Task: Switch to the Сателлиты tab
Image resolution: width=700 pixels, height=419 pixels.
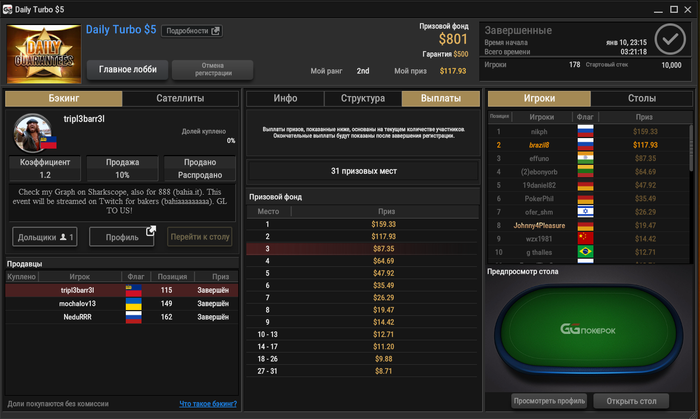Action: (180, 98)
